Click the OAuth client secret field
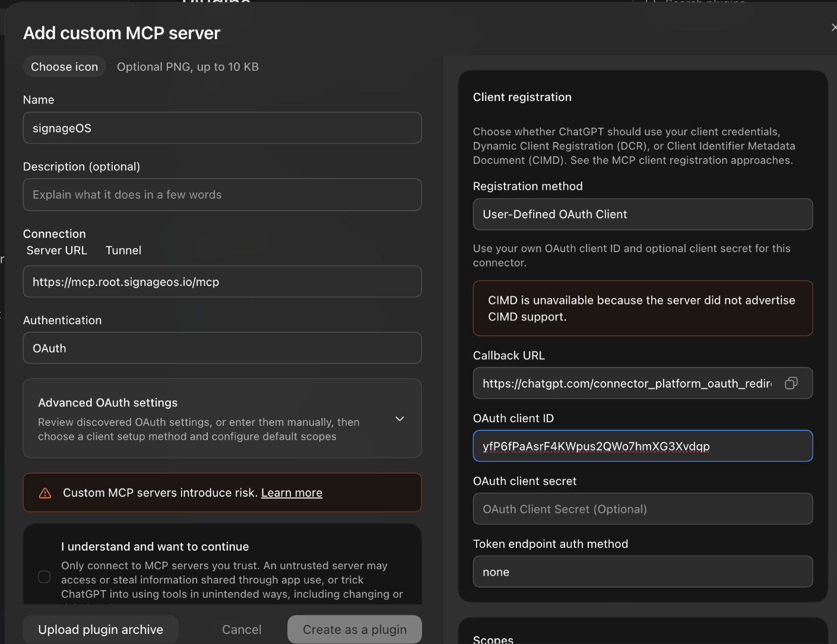837x644 pixels. 643,509
